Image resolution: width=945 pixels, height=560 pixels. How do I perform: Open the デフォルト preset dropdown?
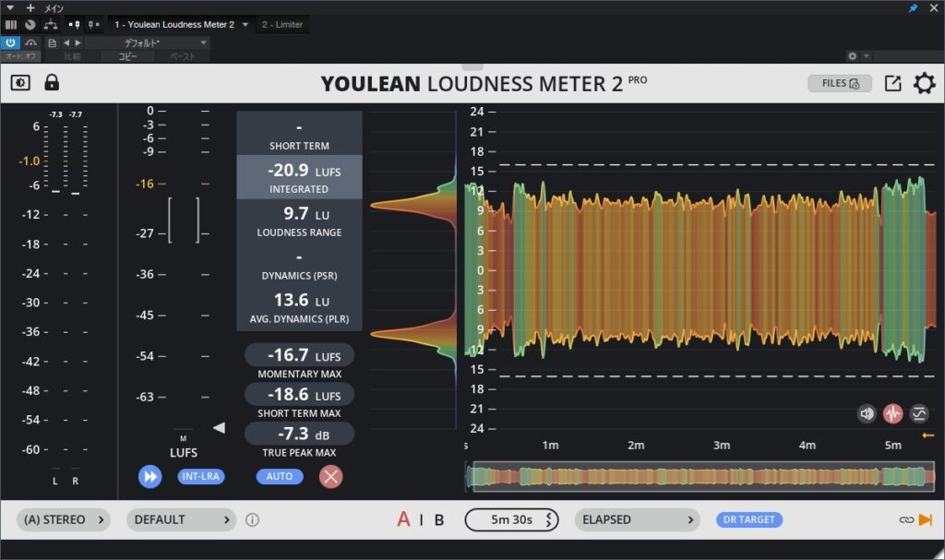click(x=147, y=42)
